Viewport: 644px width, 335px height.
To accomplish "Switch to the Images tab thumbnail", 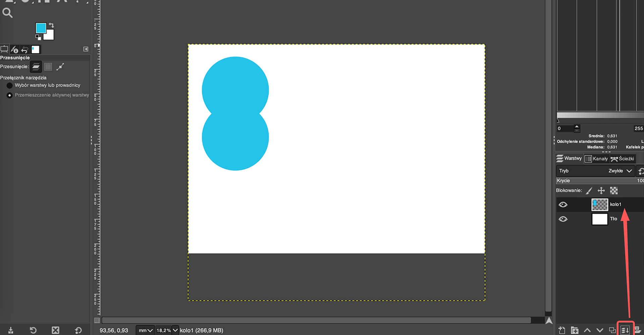I will pyautogui.click(x=35, y=50).
